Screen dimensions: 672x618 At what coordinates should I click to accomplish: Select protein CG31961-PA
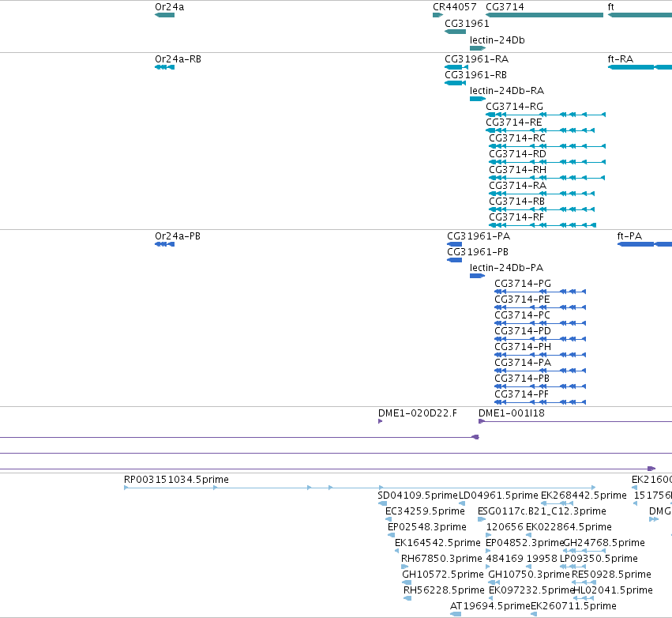455,244
